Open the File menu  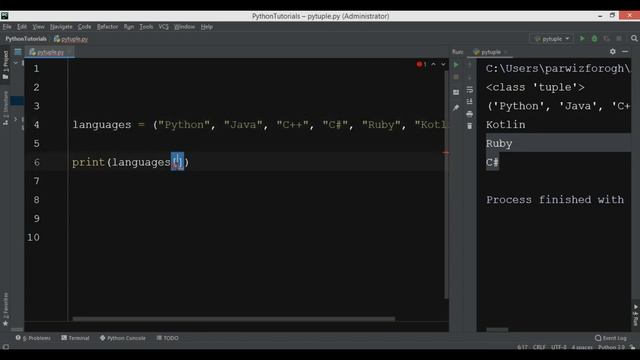pos(7,27)
